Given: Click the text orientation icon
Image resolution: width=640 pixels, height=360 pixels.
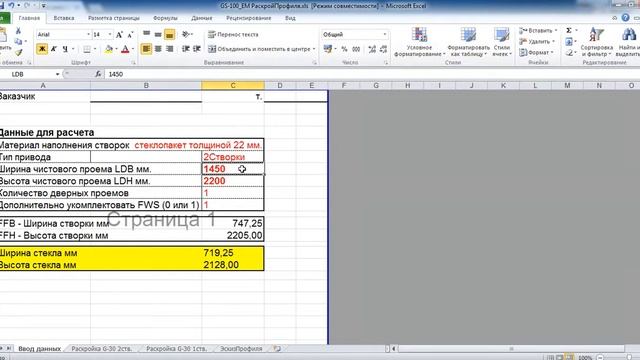Looking at the screenshot, I should (x=185, y=35).
